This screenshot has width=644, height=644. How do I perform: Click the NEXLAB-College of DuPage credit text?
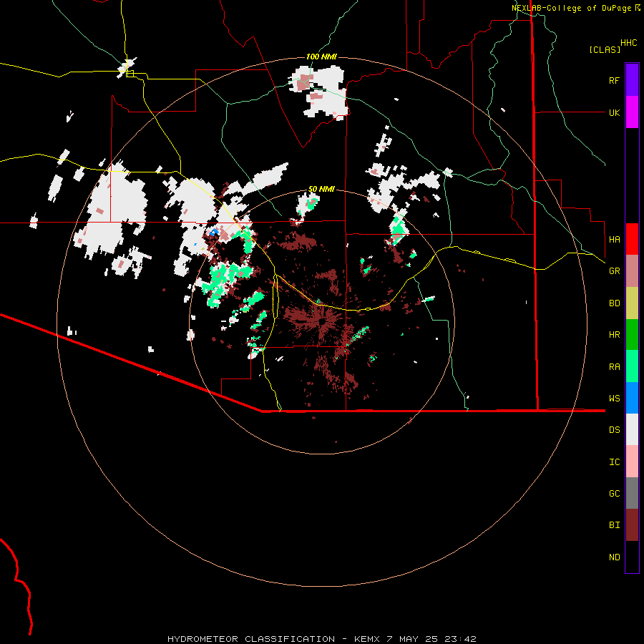tap(572, 8)
